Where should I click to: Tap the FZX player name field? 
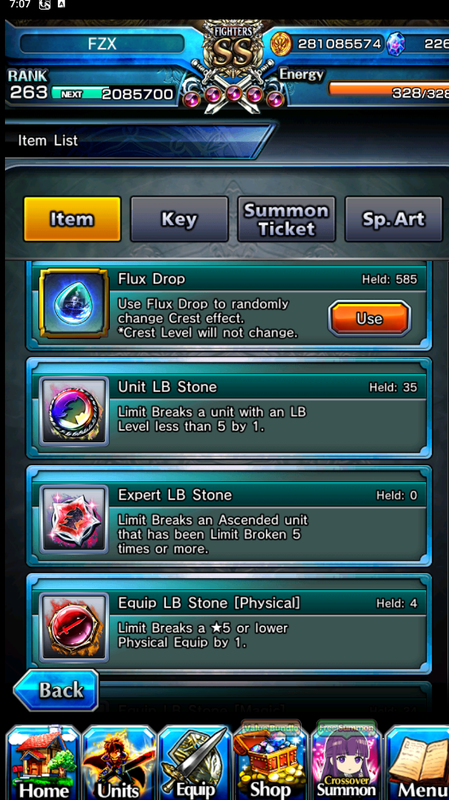coord(102,43)
